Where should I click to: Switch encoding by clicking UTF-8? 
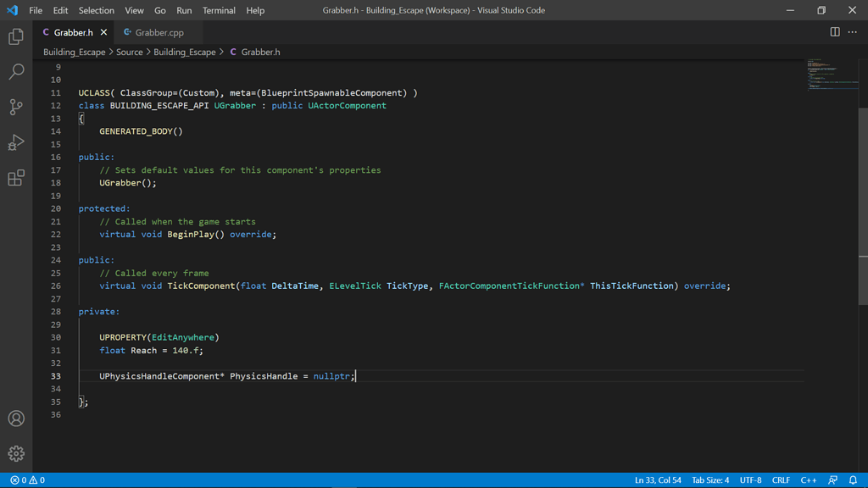tap(750, 480)
